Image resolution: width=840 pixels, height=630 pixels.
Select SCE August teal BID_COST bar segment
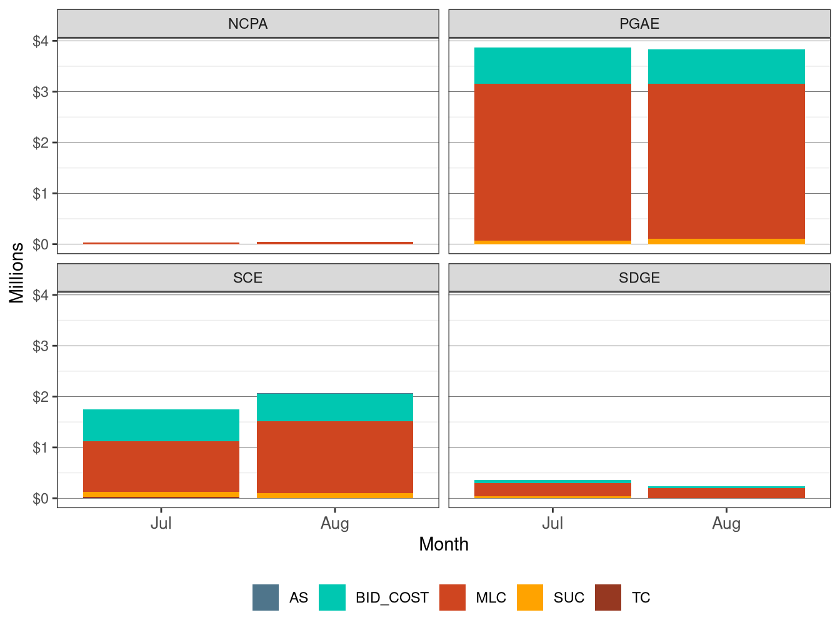coord(335,407)
